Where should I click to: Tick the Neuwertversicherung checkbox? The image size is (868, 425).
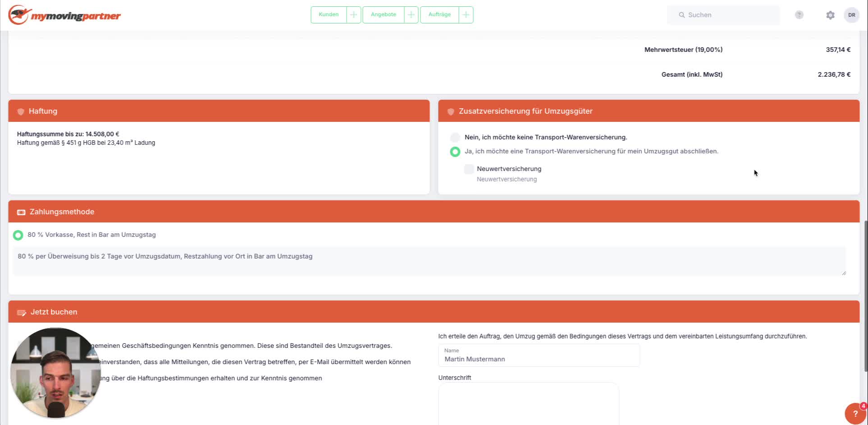pos(469,169)
